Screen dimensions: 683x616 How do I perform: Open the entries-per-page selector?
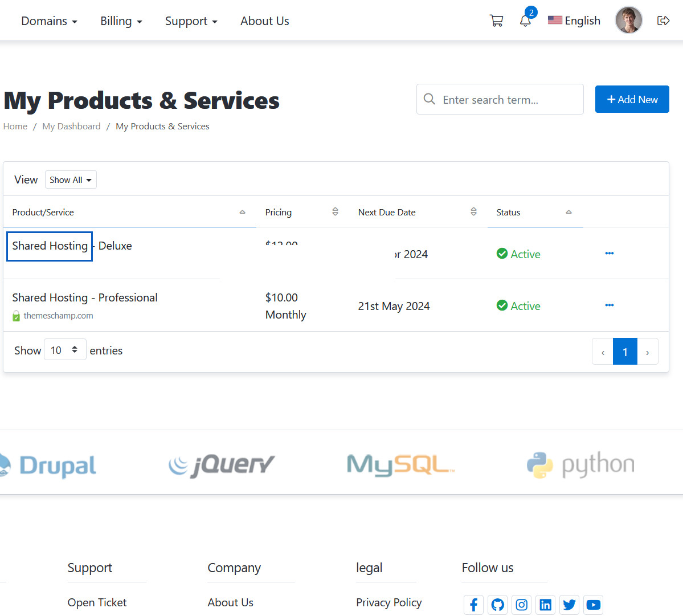[x=65, y=350]
